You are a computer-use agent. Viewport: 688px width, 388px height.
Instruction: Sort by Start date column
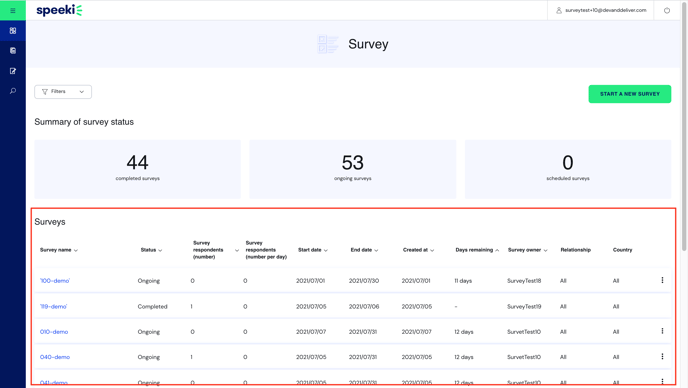(x=313, y=250)
